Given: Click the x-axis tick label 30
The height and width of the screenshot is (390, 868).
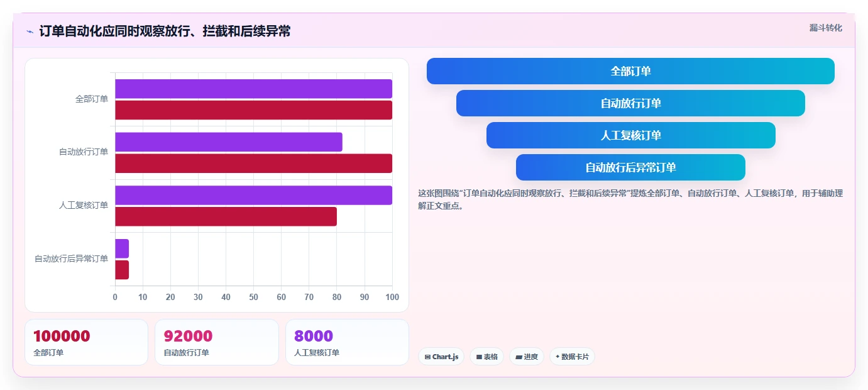Looking at the screenshot, I should [198, 297].
